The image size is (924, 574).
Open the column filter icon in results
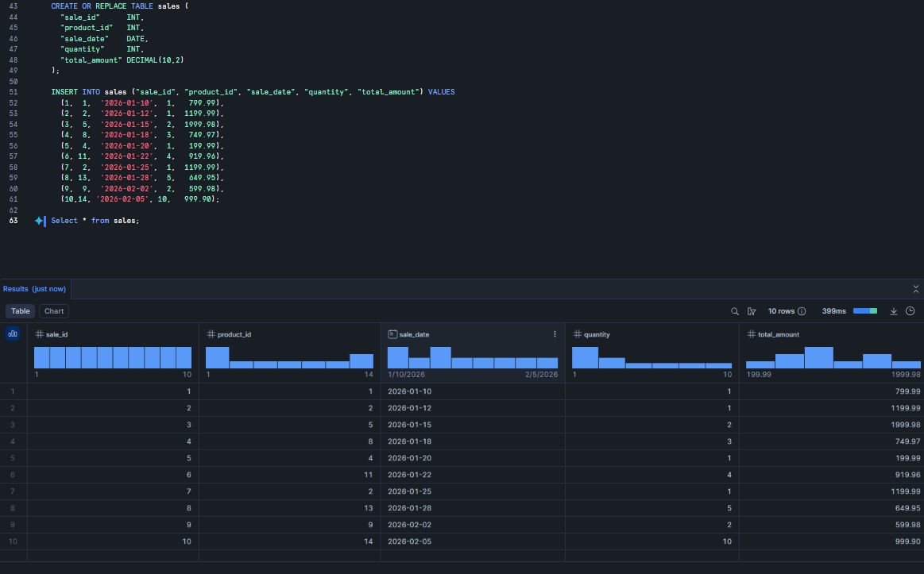tap(752, 311)
